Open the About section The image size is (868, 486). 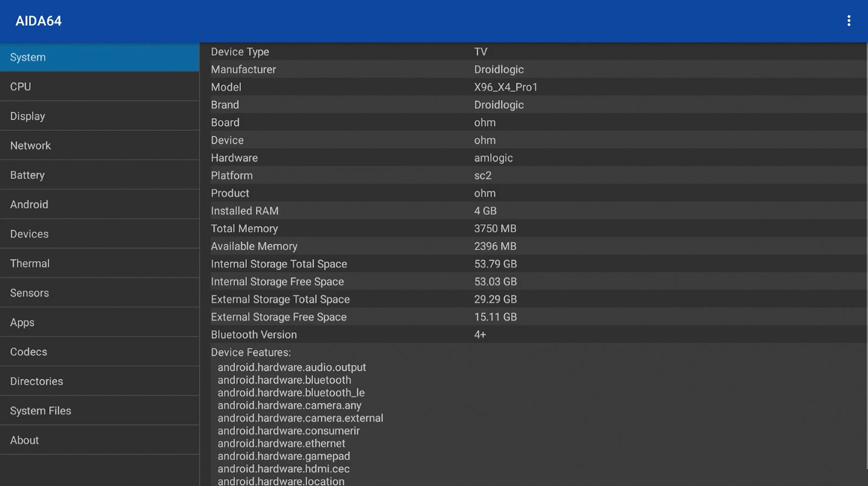pos(100,441)
